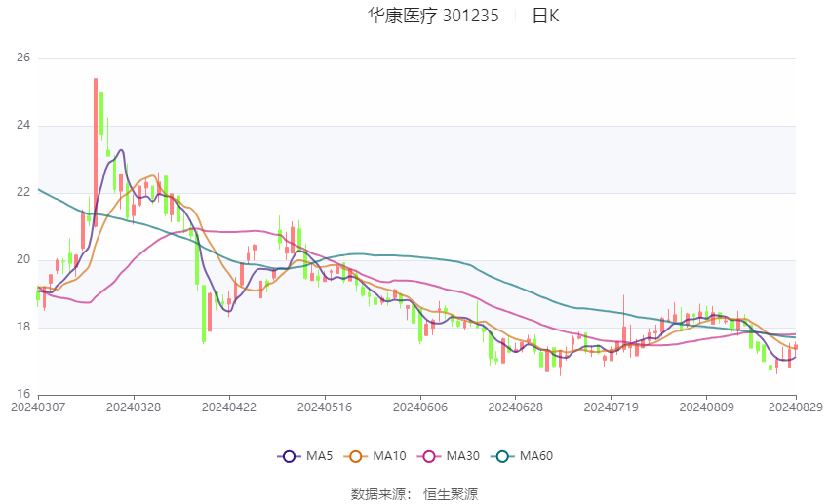Click the MA60 legend label text
The width and height of the screenshot is (829, 504).
point(536,456)
